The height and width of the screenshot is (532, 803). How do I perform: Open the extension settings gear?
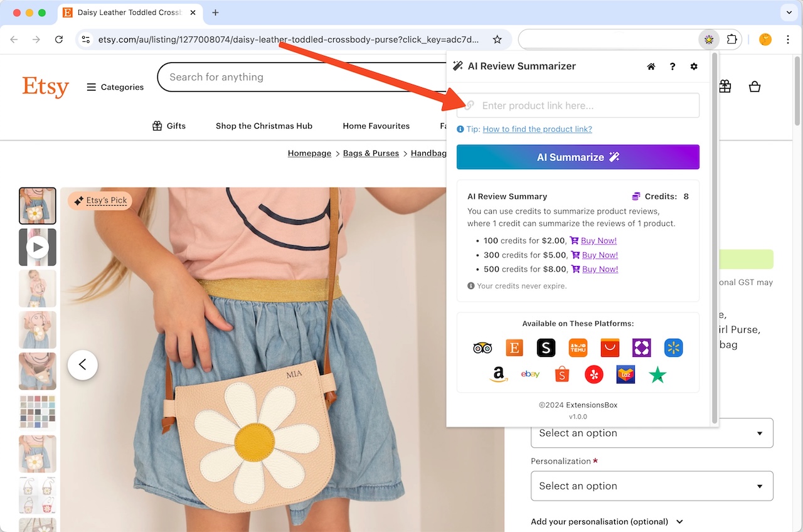(694, 66)
